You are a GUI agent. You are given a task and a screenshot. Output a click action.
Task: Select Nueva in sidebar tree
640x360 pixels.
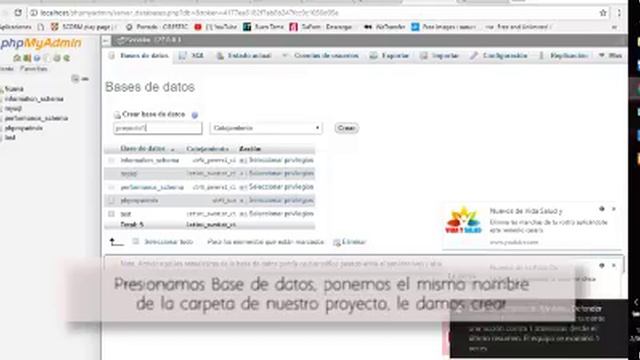[14, 89]
